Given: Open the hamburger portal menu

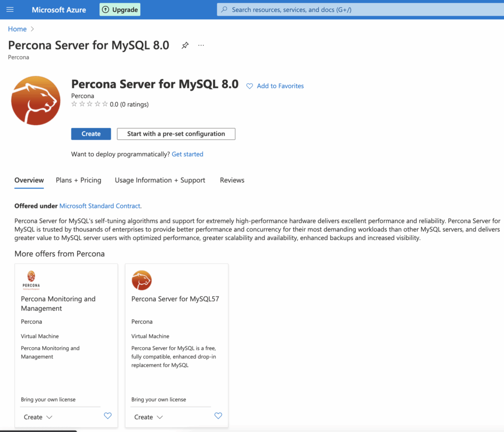Looking at the screenshot, I should click(10, 10).
